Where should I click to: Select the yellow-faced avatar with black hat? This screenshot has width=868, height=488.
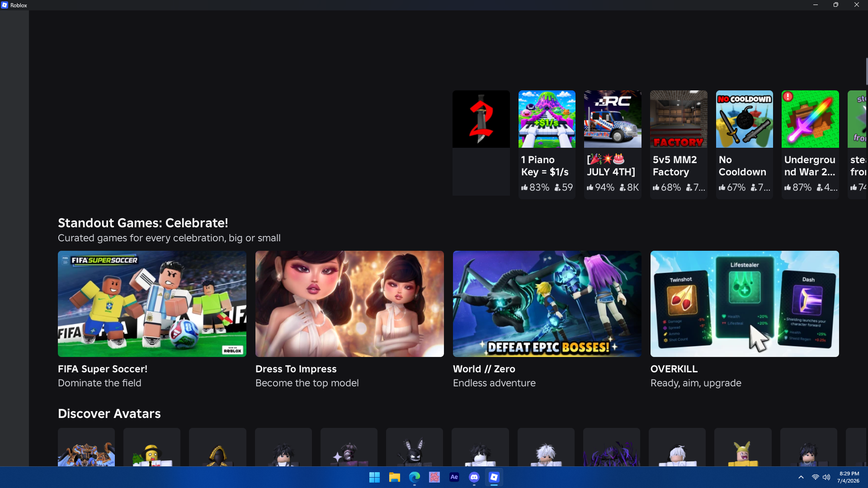pyautogui.click(x=152, y=447)
